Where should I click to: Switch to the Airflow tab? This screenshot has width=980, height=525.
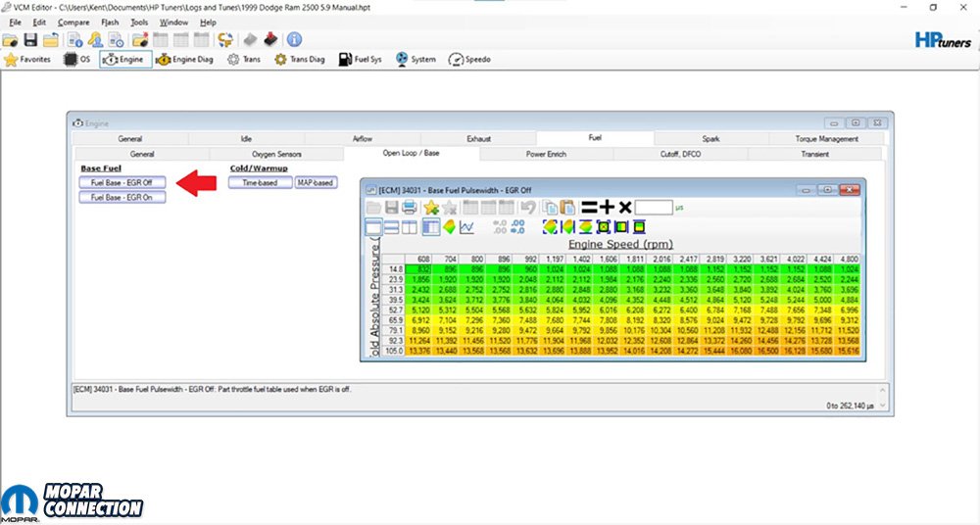pyautogui.click(x=362, y=139)
